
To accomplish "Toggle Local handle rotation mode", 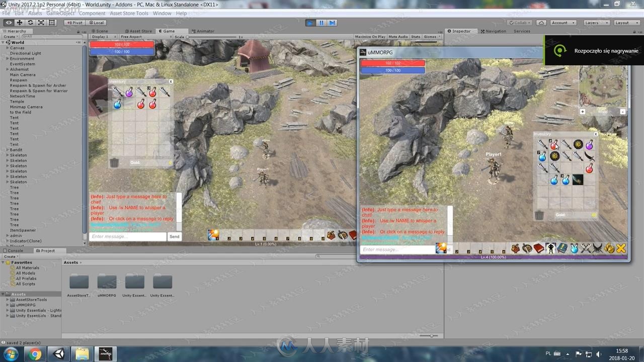I will pos(96,23).
